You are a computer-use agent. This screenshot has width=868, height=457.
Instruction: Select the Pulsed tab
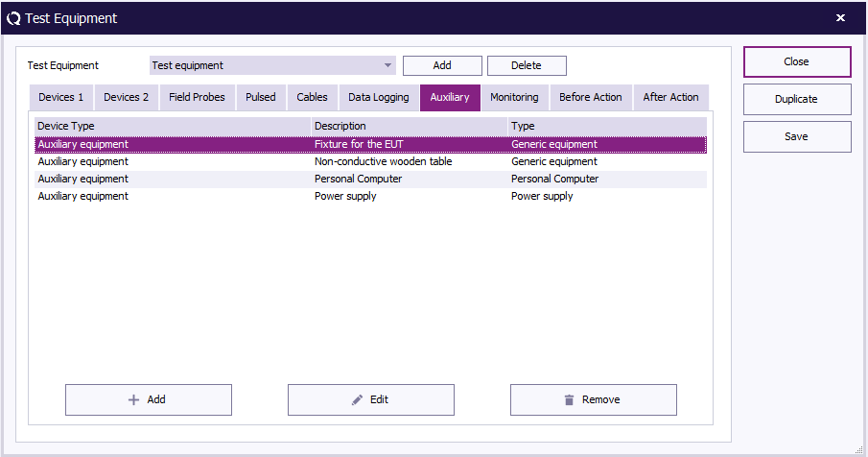260,97
